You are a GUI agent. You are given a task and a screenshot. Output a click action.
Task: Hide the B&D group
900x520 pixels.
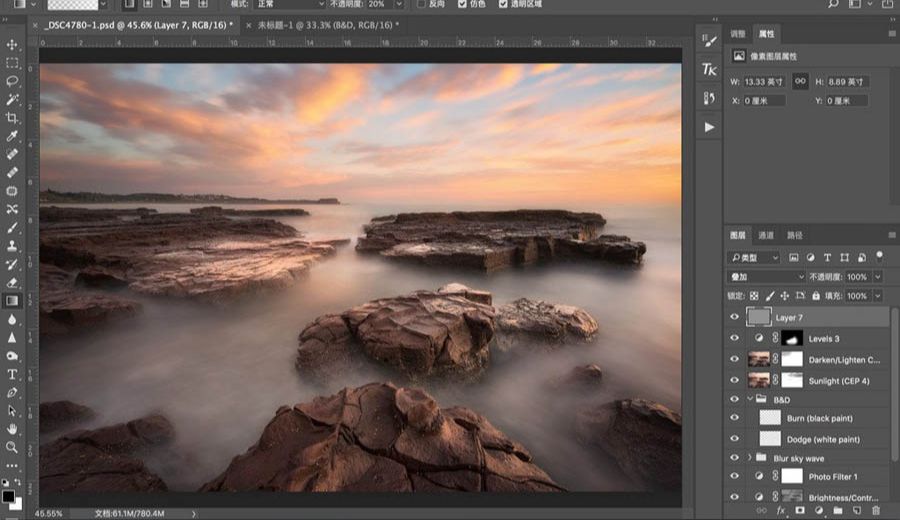tap(735, 399)
